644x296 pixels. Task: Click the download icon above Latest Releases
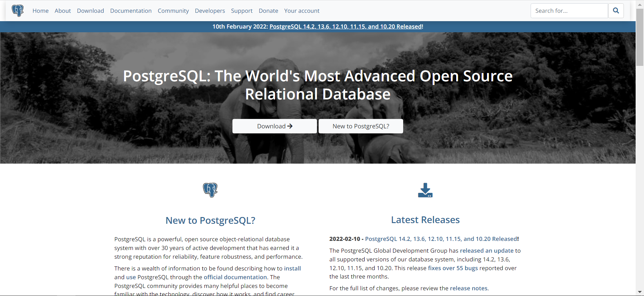tap(425, 190)
